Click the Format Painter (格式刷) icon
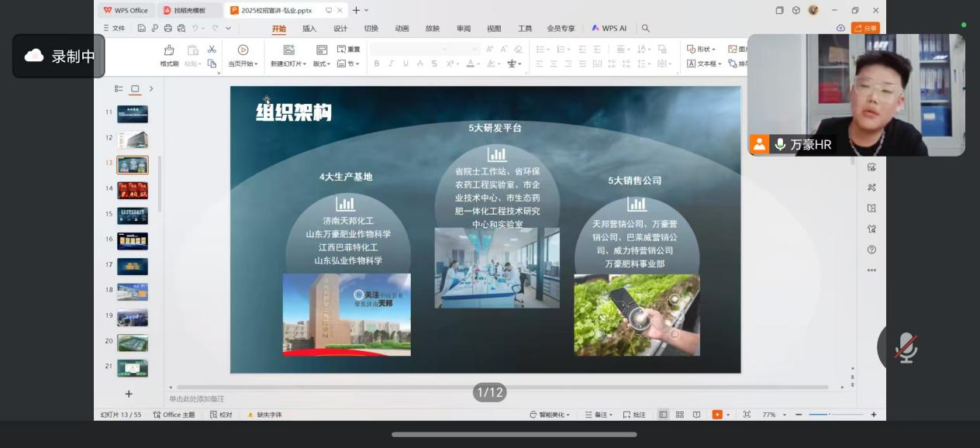The image size is (980, 448). 169,50
